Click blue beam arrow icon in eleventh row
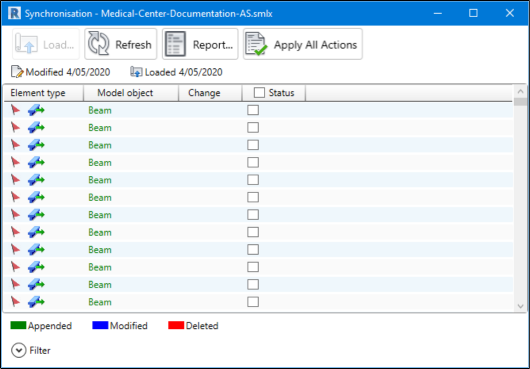The image size is (530, 369). [x=36, y=285]
